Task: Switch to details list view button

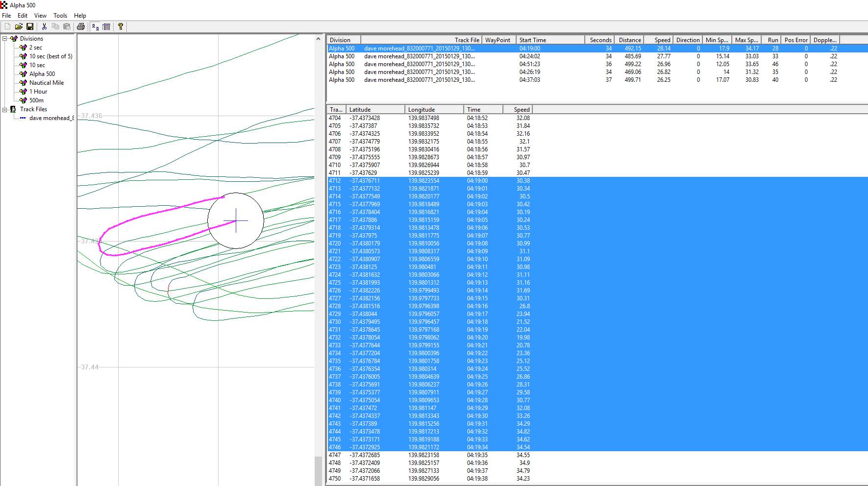Action: click(x=106, y=26)
